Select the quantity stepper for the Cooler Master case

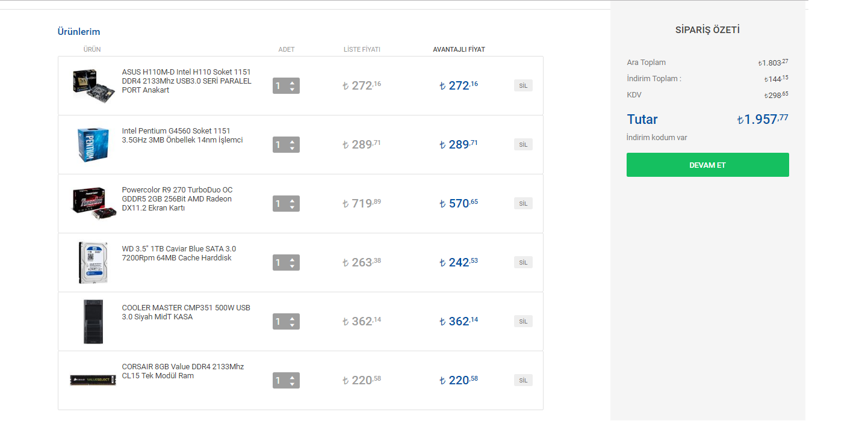tap(286, 321)
